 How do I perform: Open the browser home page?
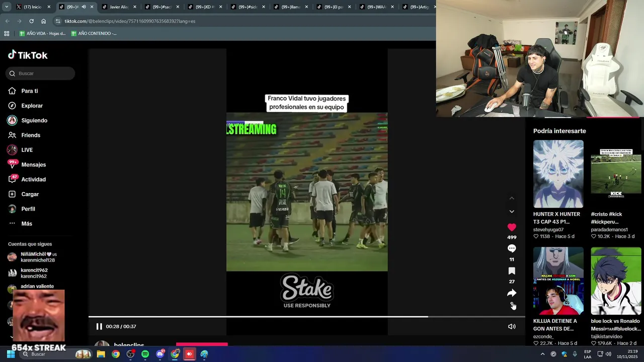tap(44, 21)
